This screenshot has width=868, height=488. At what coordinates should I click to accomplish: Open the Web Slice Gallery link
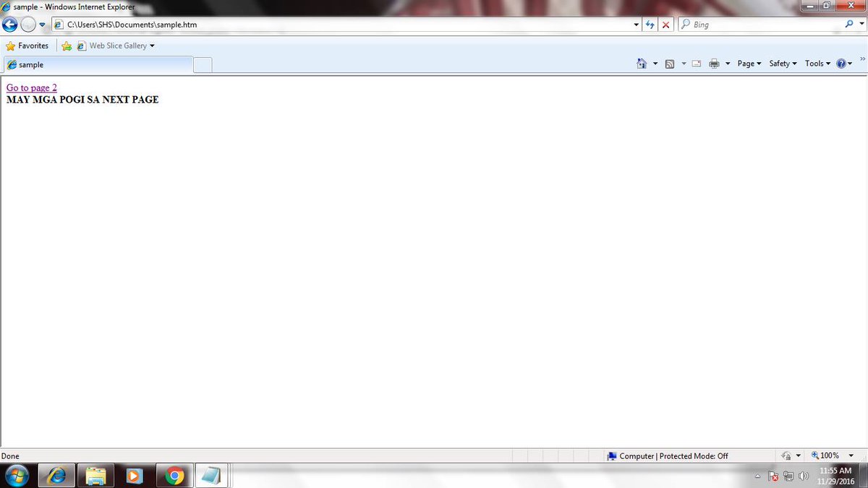click(x=111, y=46)
